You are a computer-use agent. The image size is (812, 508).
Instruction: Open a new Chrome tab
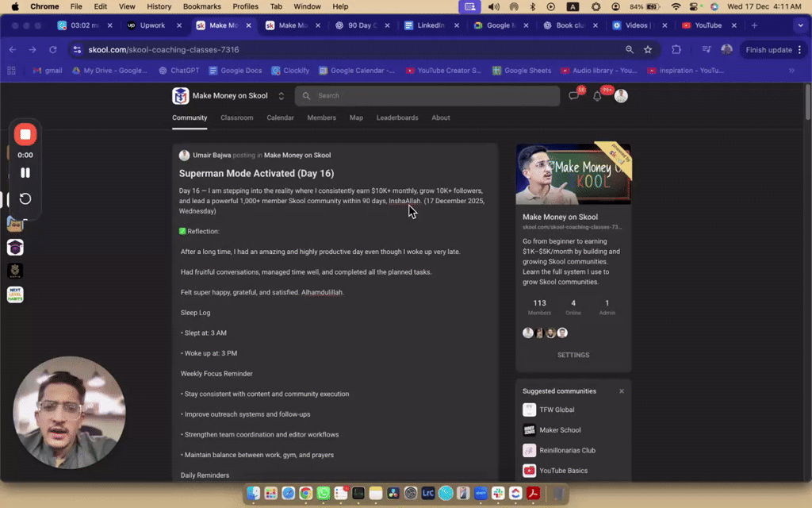tap(755, 25)
